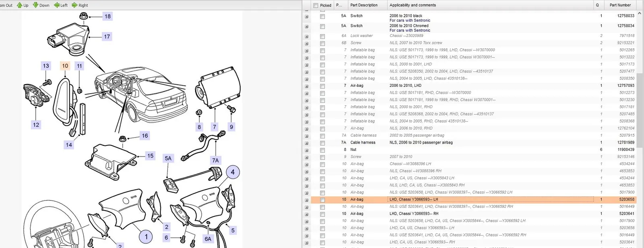Click 'LHD, Chassi Y3066593-- RH' applicability text
The image size is (644, 248).
[x=414, y=214]
